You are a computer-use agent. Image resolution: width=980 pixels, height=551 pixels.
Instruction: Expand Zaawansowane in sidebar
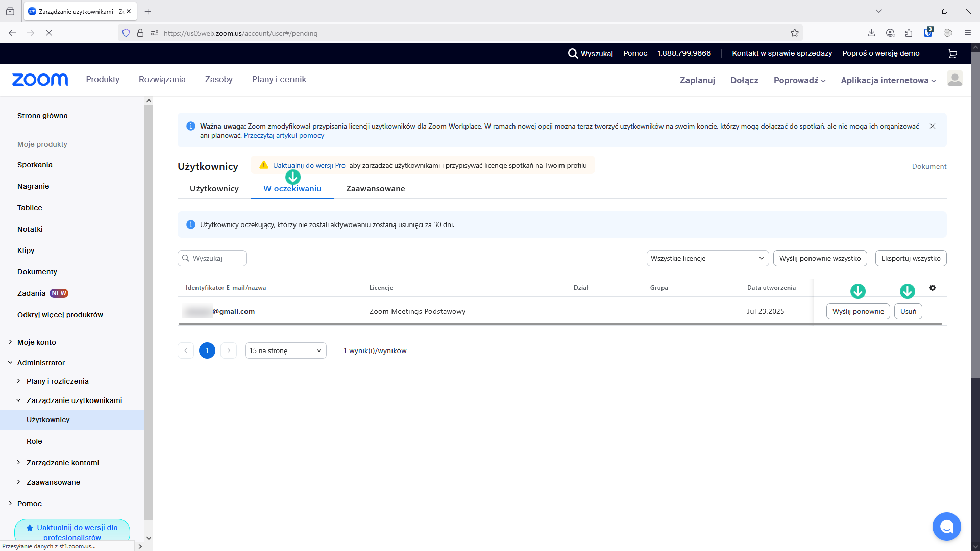coord(19,482)
